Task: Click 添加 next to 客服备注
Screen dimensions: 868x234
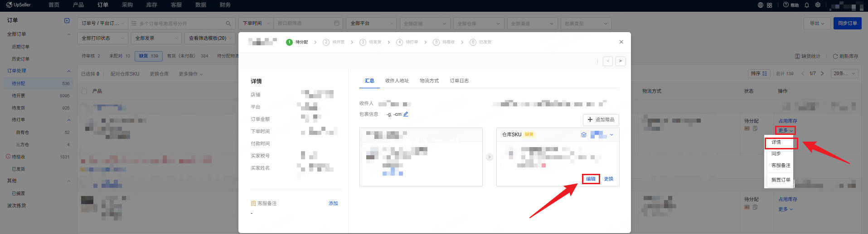Action: 333,203
